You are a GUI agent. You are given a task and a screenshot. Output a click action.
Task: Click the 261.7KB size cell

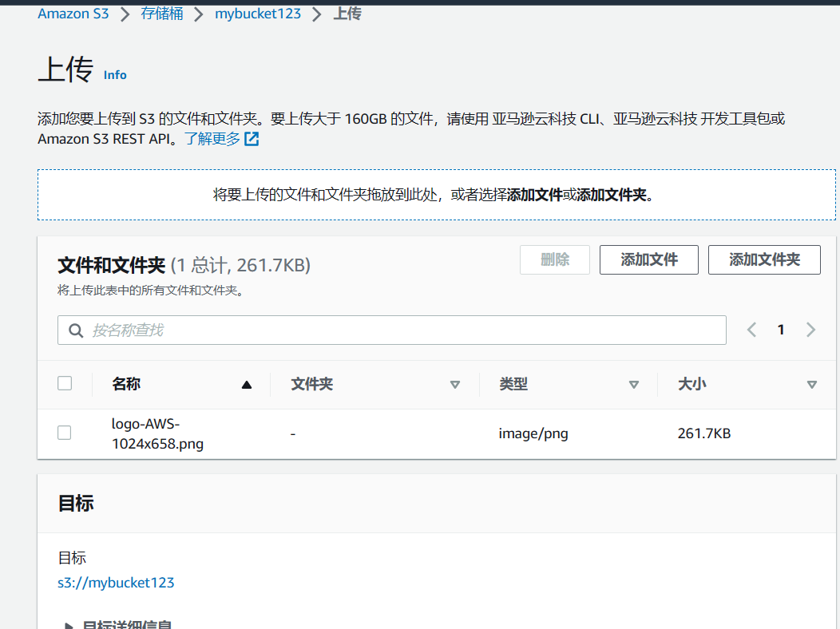click(704, 433)
